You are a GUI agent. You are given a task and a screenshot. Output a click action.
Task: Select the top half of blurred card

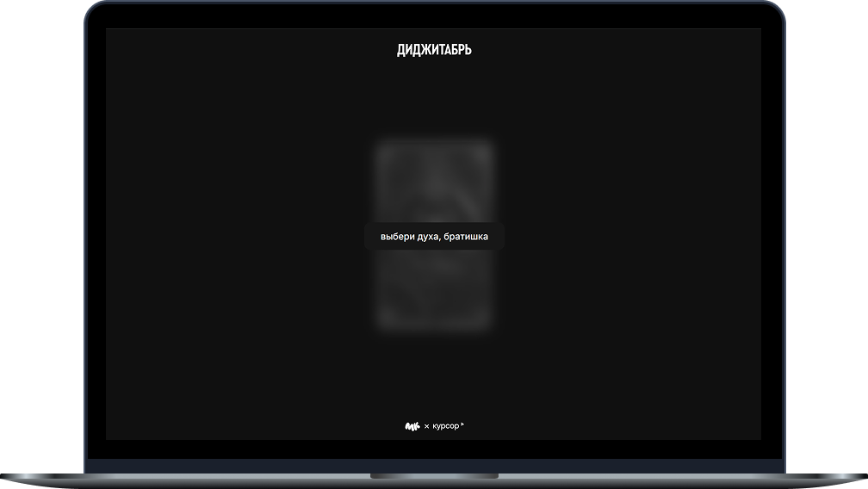click(434, 181)
